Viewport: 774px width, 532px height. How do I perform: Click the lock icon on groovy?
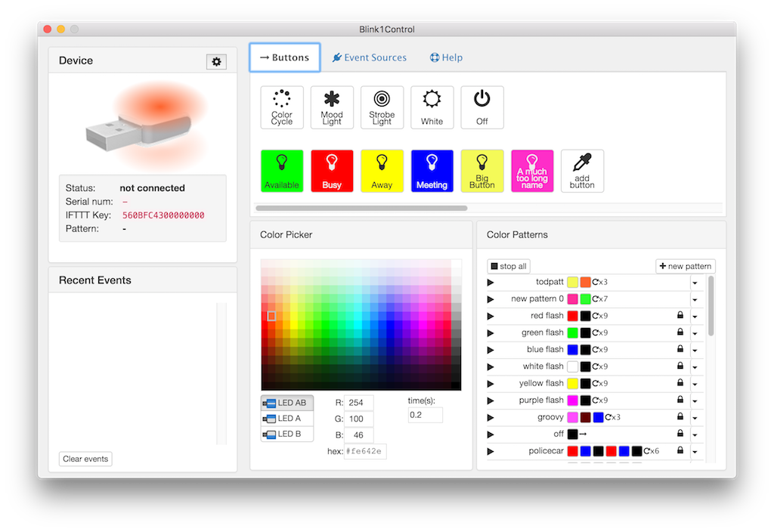tap(680, 416)
